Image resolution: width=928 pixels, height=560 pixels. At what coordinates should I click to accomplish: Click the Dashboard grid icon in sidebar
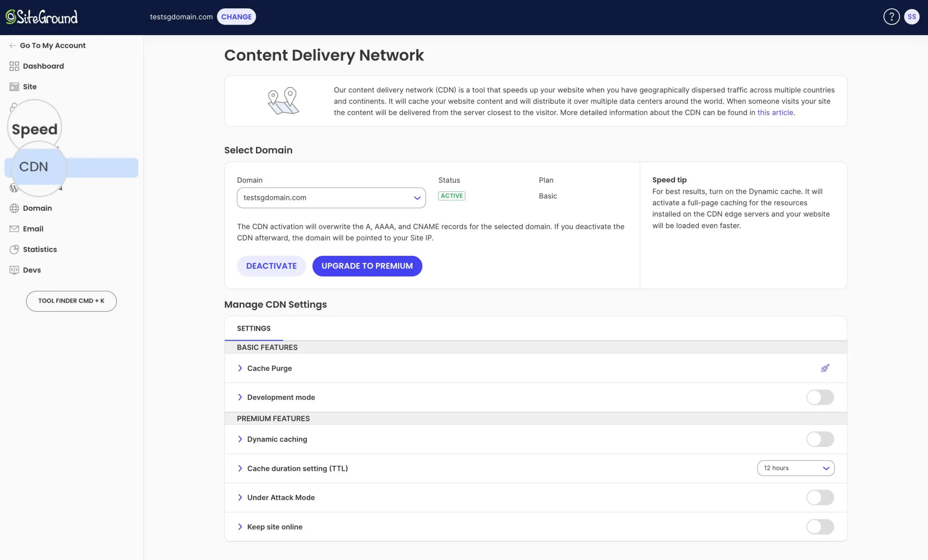pos(14,66)
